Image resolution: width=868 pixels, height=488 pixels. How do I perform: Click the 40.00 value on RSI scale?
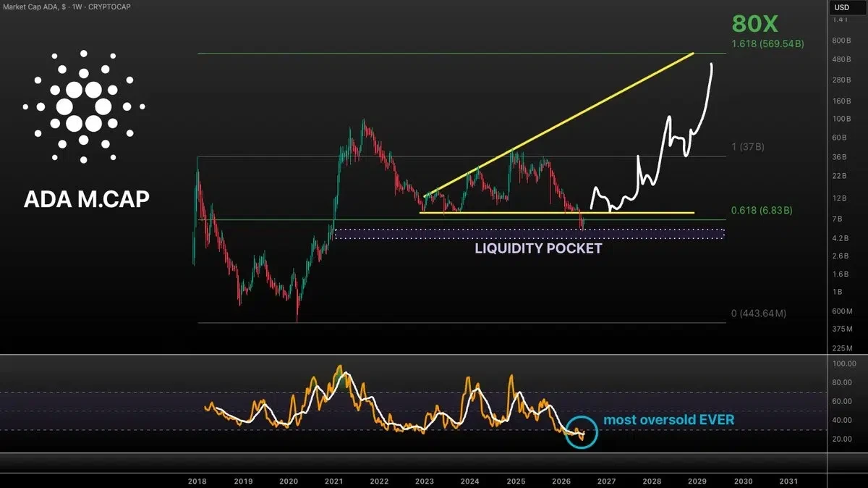point(843,420)
